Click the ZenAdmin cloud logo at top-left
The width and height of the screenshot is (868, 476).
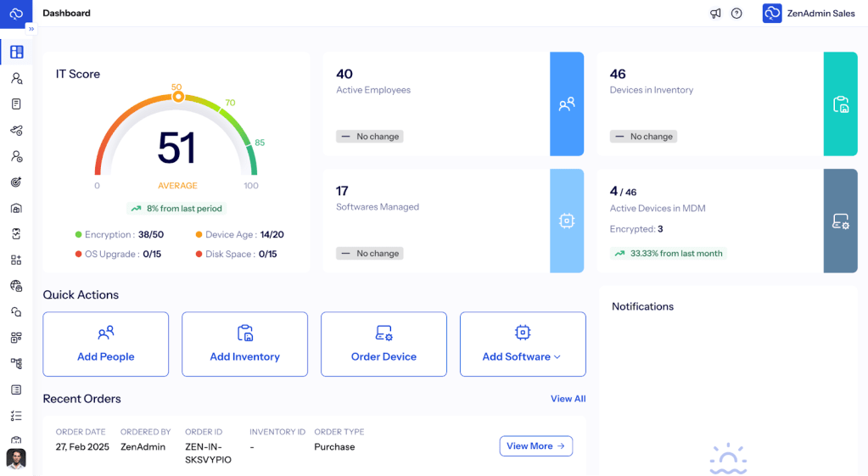pos(16,14)
